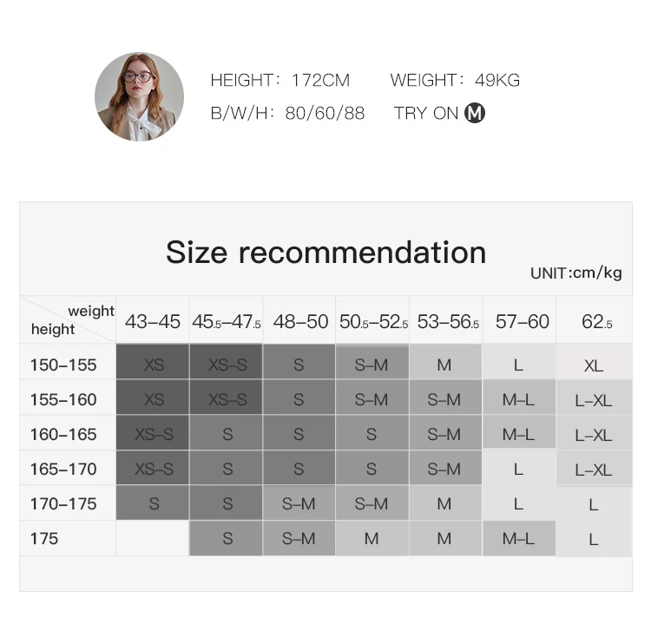Click the WEIGHT: 49KG text
Screen dimensions: 651x644
point(455,80)
